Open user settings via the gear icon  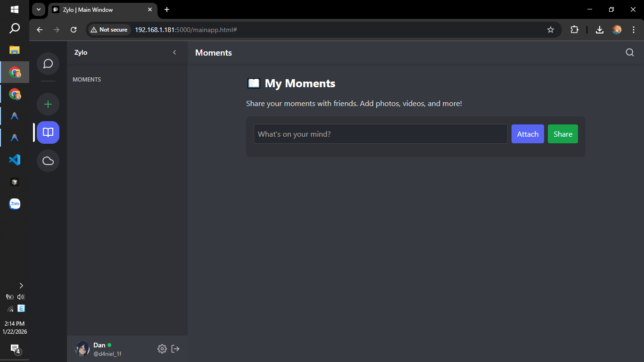click(162, 349)
